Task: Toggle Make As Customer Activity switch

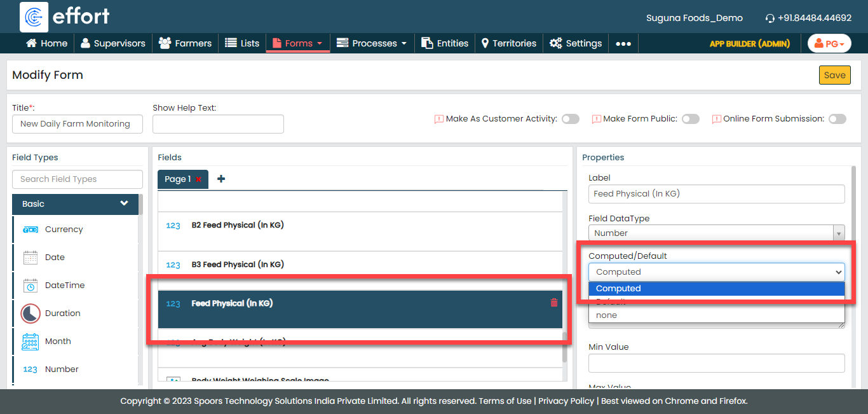Action: [x=570, y=119]
